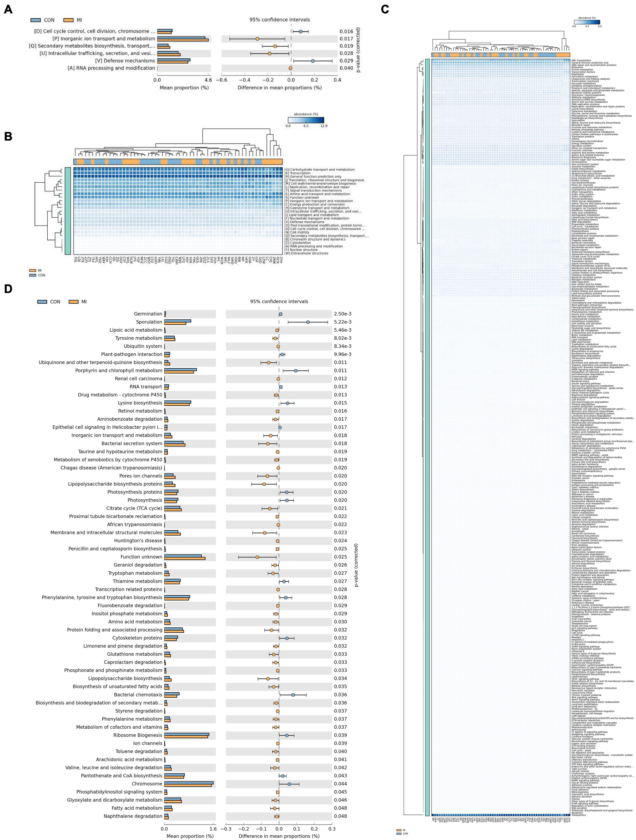Click 'Difference in mean proportions (%)' axis title in panel A
This screenshot has width=636, height=840.
point(280,88)
